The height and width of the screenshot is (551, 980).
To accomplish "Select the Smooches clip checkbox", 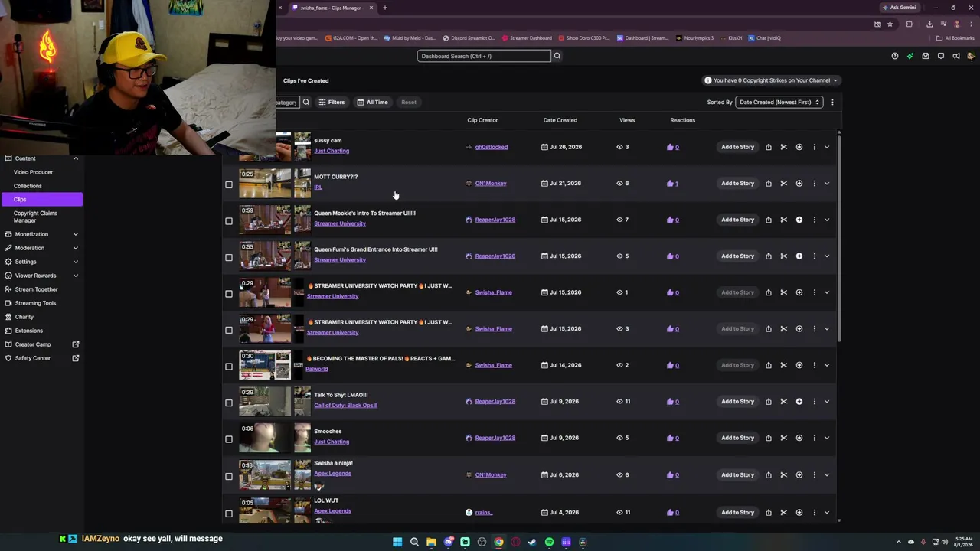I will (229, 439).
